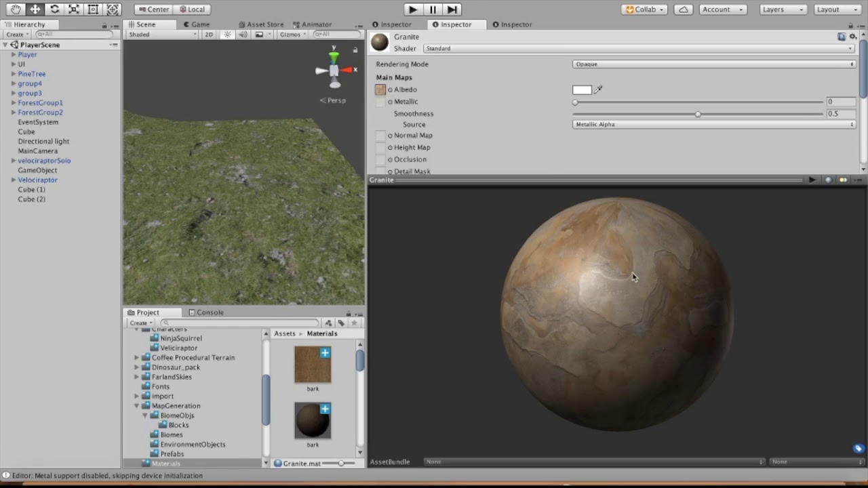Screen dimensions: 868x488
Task: Change the material preview lighting
Action: pyautogui.click(x=843, y=180)
